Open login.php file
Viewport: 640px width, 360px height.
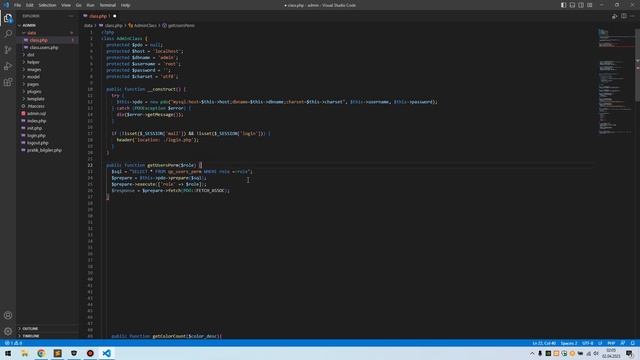tap(36, 136)
